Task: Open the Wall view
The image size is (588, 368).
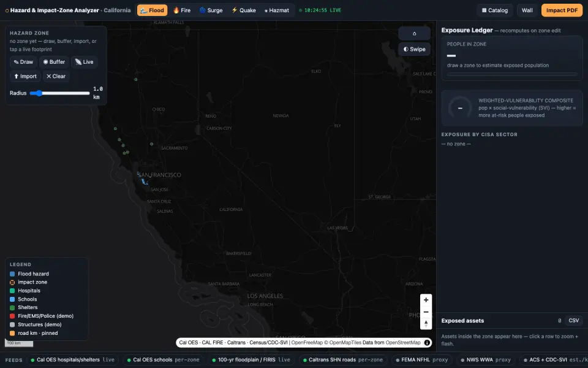Action: click(x=527, y=10)
